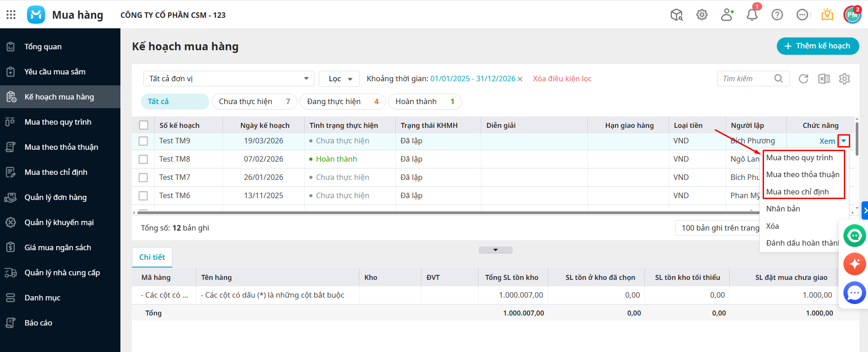Click the Quản lý khuyến mại sidebar icon
868x352 pixels.
click(10, 222)
